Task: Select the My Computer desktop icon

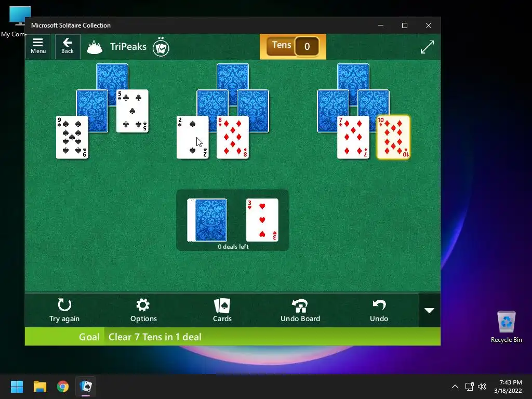Action: [15, 22]
